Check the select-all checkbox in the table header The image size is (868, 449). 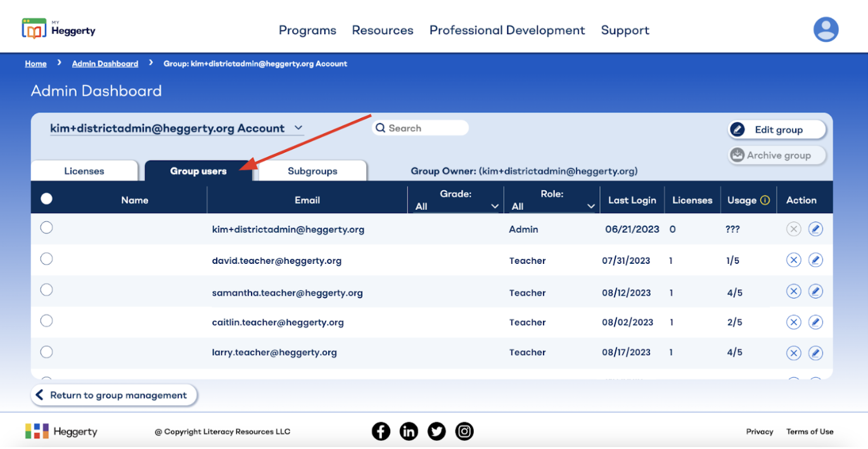point(46,198)
